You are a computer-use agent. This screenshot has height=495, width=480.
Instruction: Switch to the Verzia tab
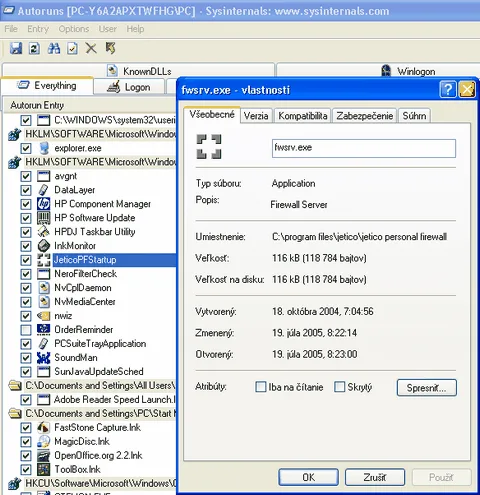[x=256, y=116]
